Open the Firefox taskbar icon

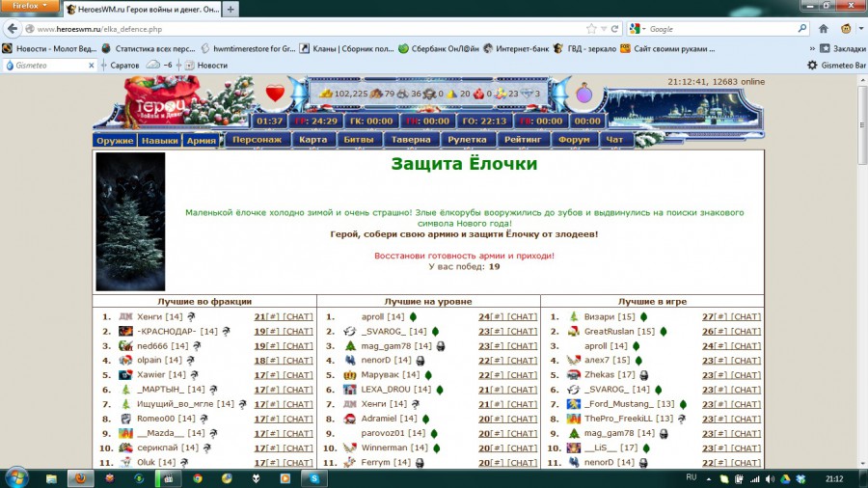[80, 478]
